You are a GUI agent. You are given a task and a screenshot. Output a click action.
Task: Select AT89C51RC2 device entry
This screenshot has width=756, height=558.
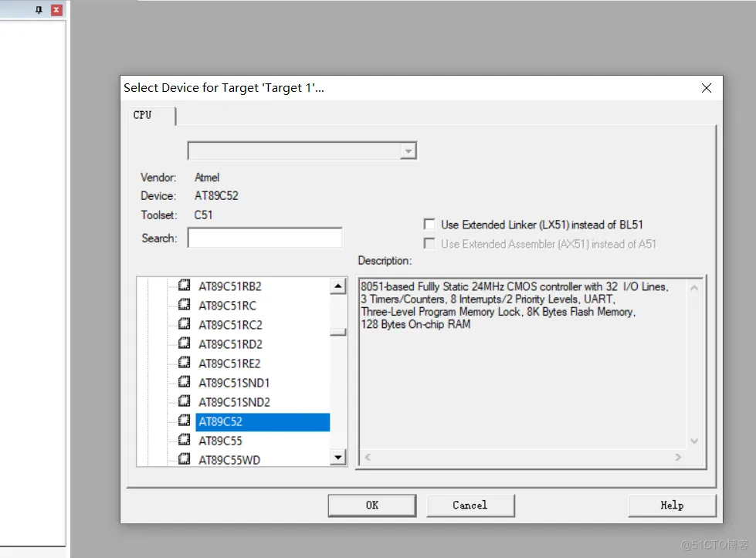230,325
